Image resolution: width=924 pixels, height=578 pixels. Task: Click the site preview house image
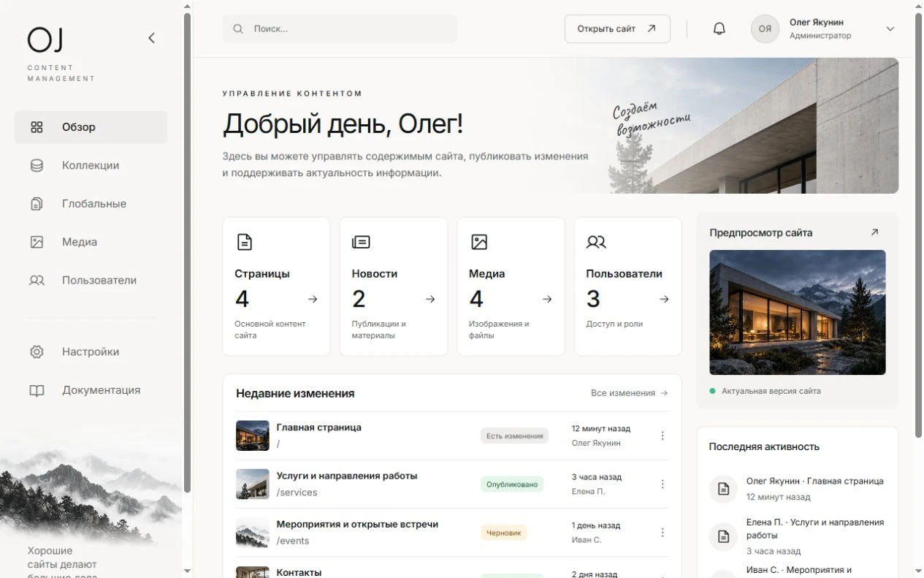[797, 313]
